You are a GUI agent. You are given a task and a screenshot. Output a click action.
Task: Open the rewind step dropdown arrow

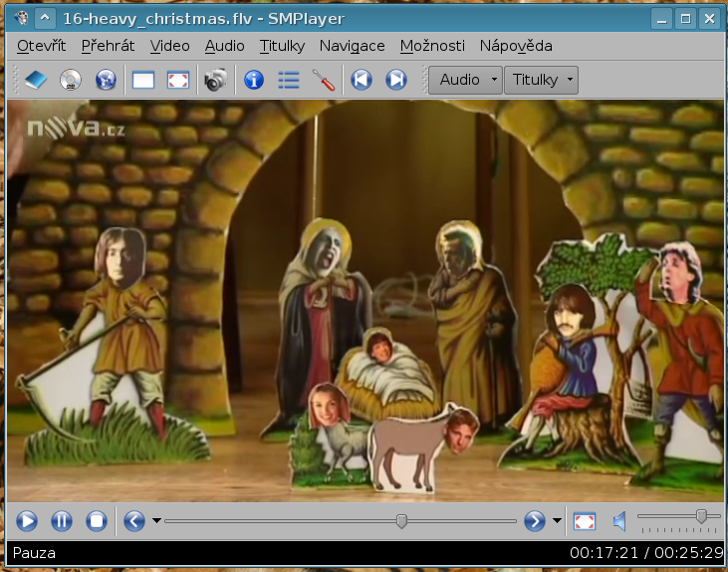[157, 521]
